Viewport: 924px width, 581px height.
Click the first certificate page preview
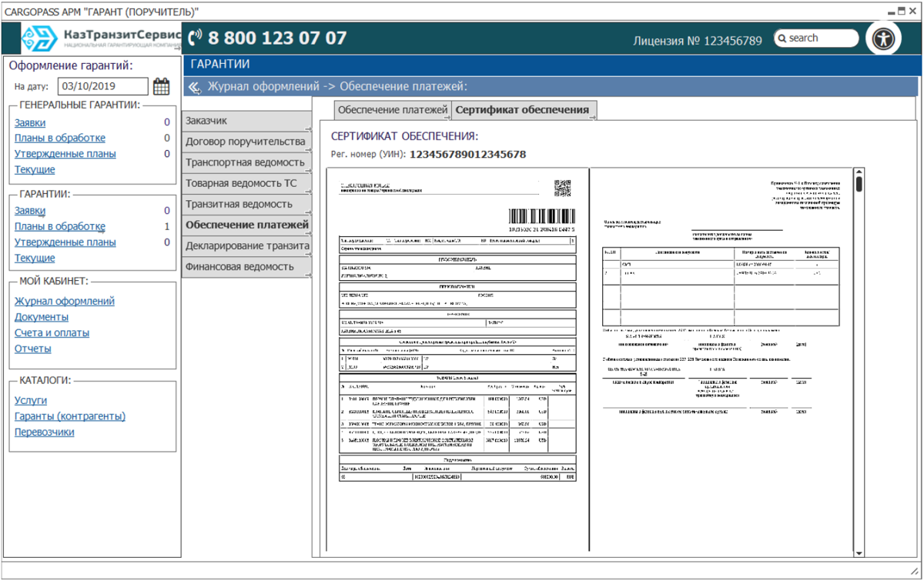click(x=457, y=359)
